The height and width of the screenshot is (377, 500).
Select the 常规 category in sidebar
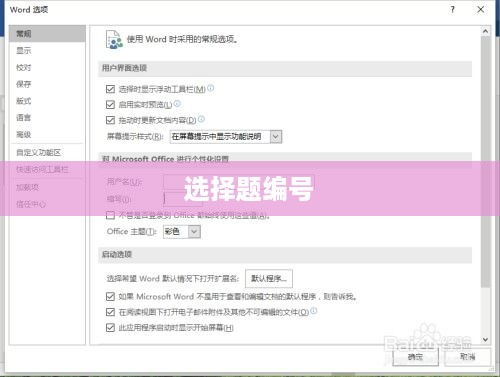click(47, 34)
